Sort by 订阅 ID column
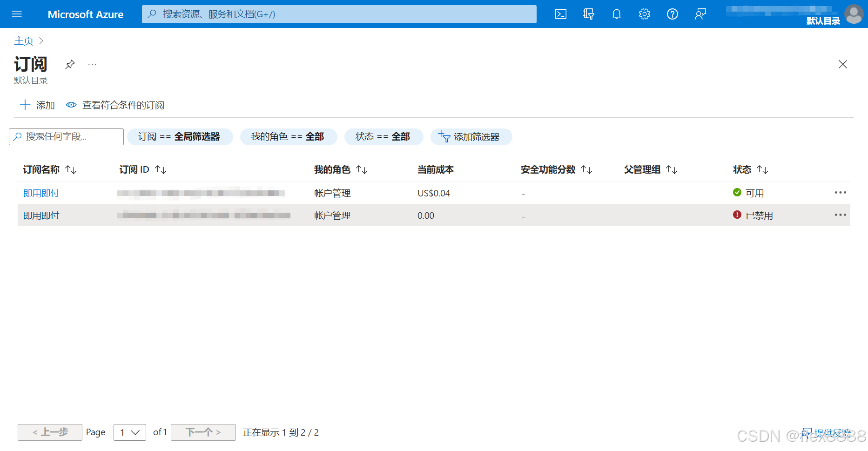The width and height of the screenshot is (868, 451). 143,169
